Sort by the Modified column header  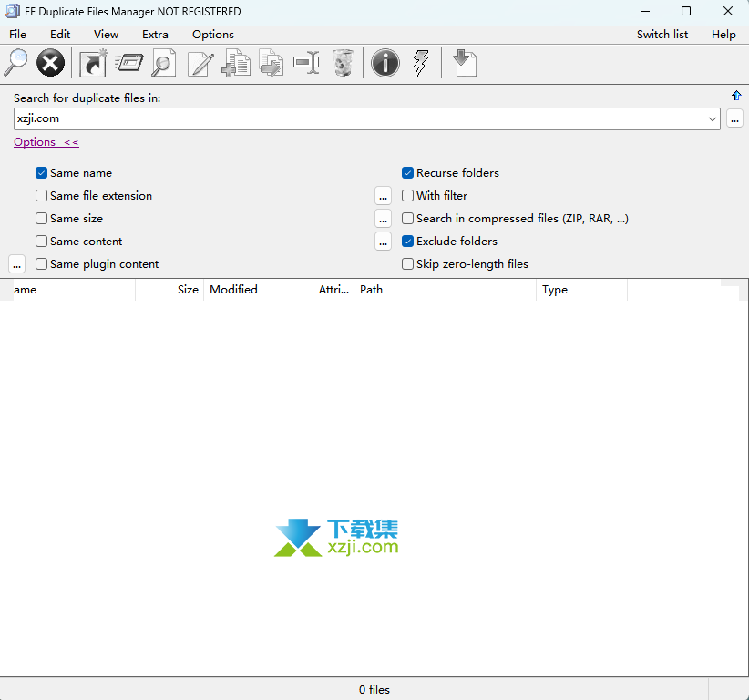tap(259, 290)
